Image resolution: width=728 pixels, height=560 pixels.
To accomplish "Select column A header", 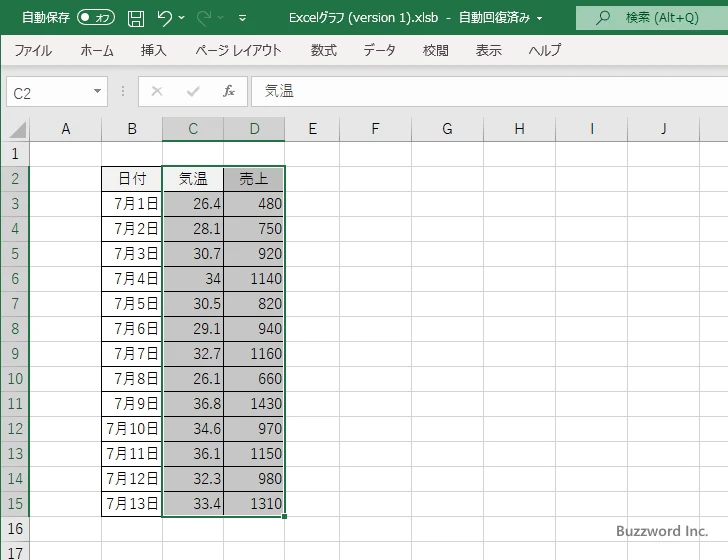I will coord(66,129).
